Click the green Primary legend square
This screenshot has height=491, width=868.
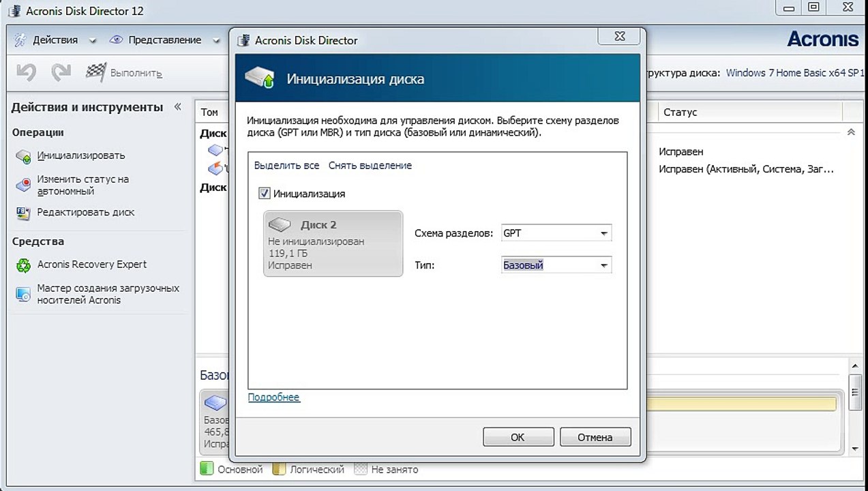(207, 469)
